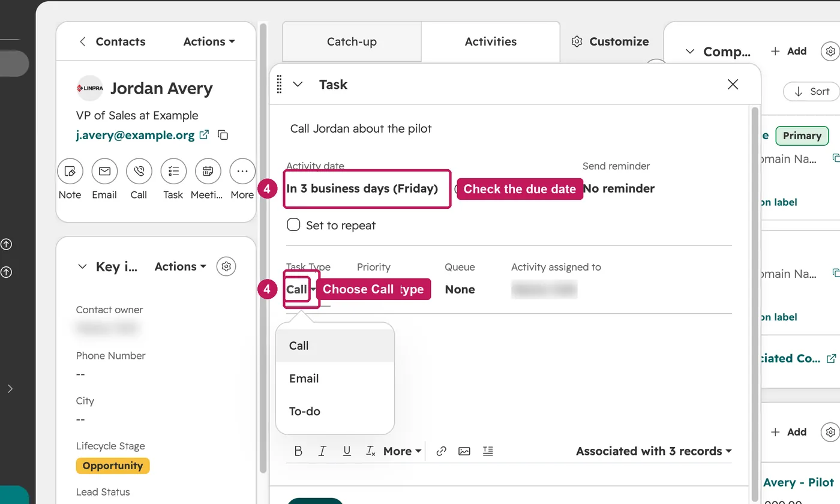Open the Task Type dropdown
This screenshot has height=504, width=840.
(x=301, y=289)
